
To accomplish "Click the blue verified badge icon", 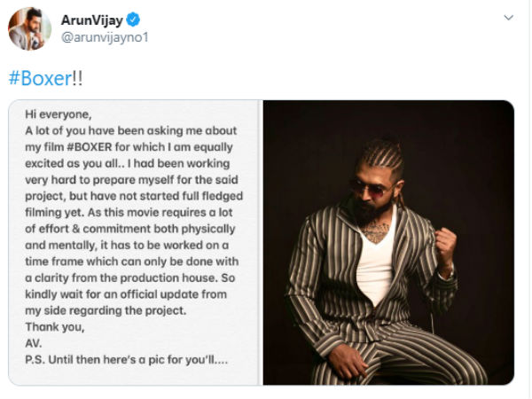I will click(133, 20).
